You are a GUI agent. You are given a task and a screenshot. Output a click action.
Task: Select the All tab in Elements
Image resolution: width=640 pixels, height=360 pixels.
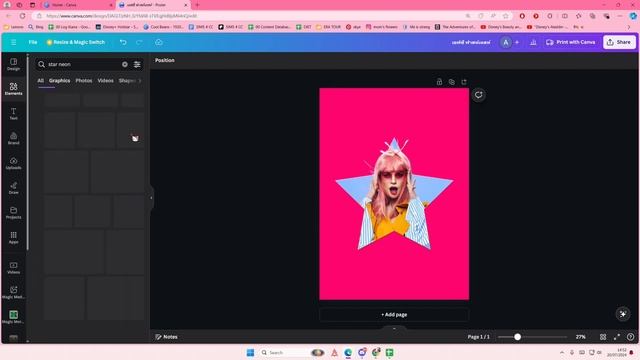pyautogui.click(x=40, y=81)
